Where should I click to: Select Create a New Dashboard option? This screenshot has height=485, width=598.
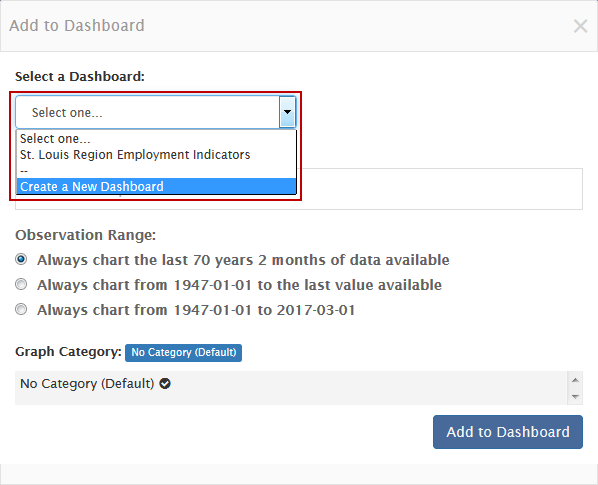pyautogui.click(x=156, y=186)
